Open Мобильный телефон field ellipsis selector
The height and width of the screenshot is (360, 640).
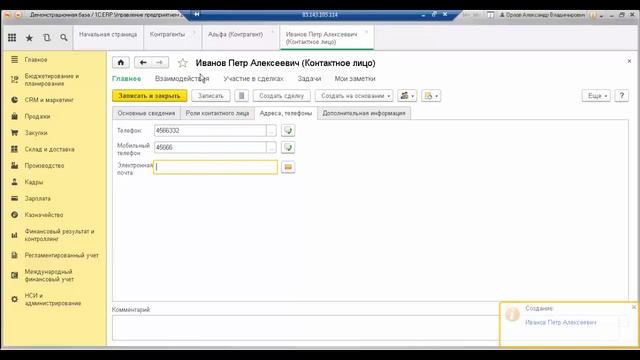click(x=271, y=147)
